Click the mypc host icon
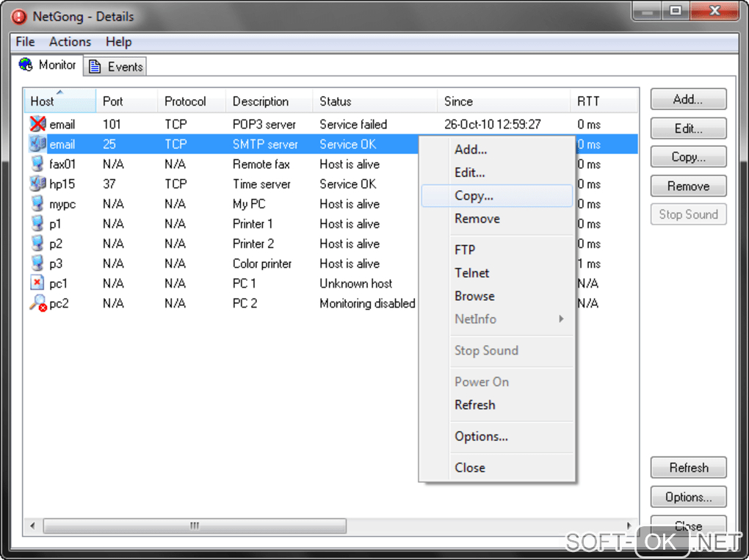 point(37,204)
